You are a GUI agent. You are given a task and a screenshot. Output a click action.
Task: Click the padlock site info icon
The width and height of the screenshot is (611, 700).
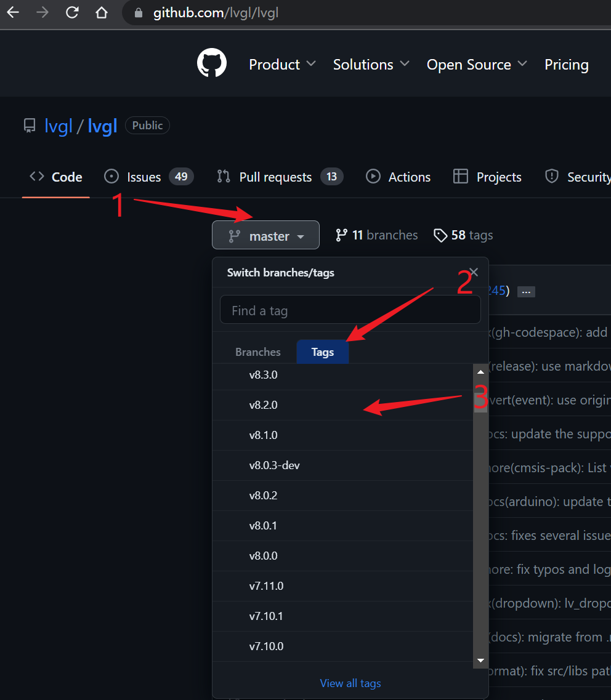pyautogui.click(x=139, y=13)
